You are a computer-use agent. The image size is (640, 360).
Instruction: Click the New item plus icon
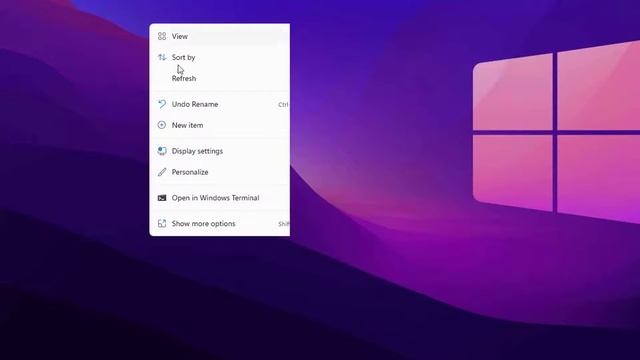pos(162,125)
